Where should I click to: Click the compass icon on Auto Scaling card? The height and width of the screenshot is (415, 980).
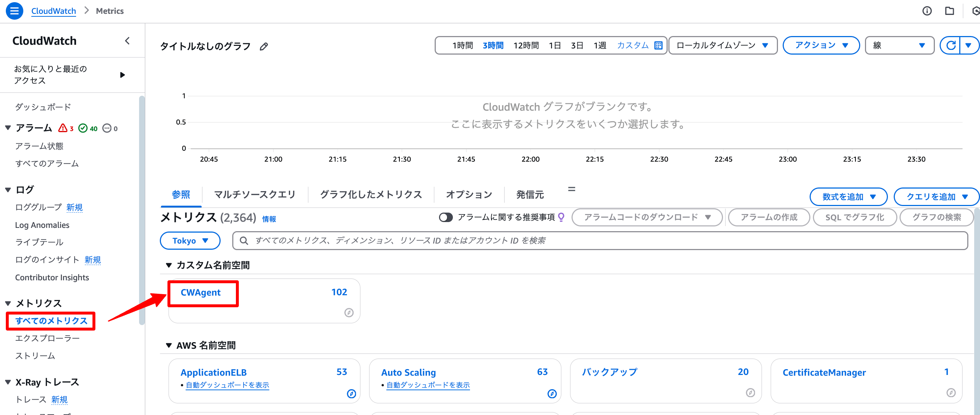click(552, 394)
